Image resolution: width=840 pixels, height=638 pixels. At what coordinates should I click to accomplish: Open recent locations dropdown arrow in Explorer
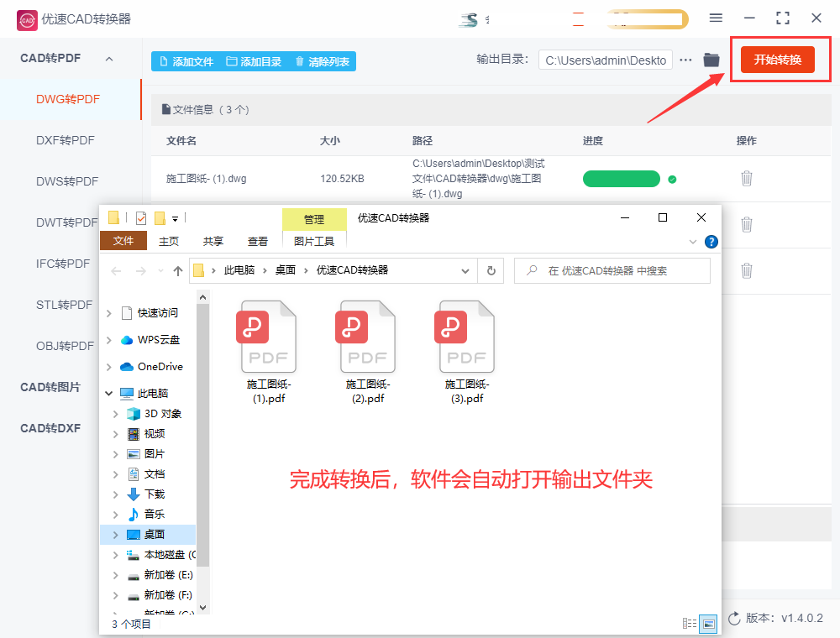[x=160, y=271]
